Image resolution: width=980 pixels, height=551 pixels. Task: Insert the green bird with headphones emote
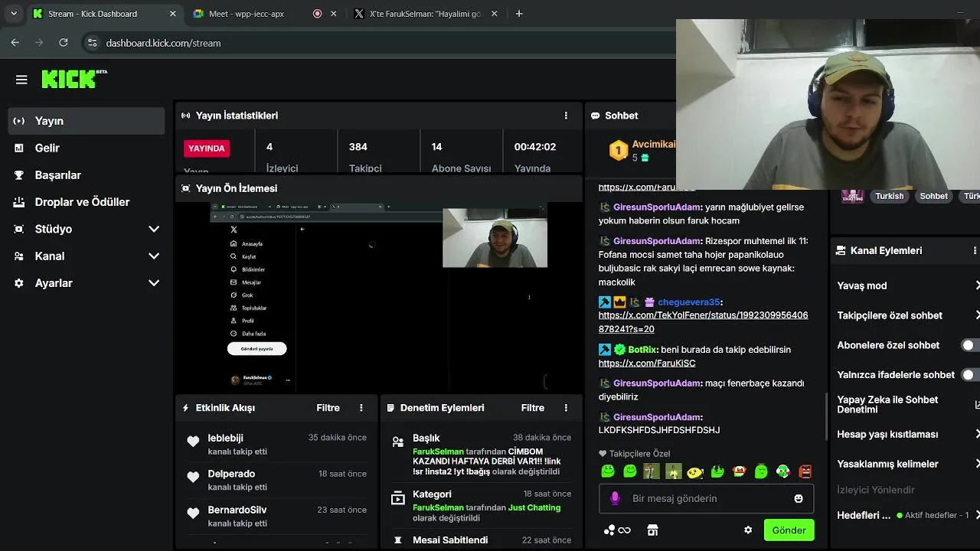pos(782,471)
